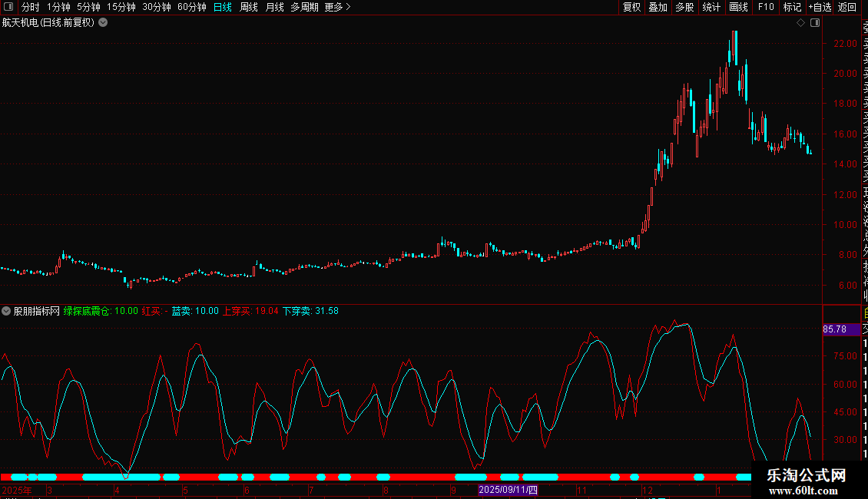Select the 30分钟 period
This screenshot has width=868, height=499.
(x=157, y=7)
